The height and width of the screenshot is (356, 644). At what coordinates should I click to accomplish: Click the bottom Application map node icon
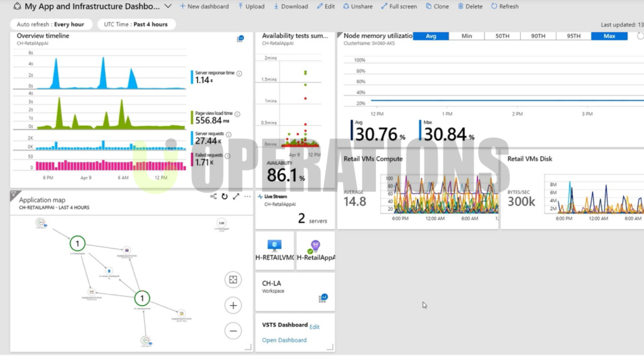[146, 340]
